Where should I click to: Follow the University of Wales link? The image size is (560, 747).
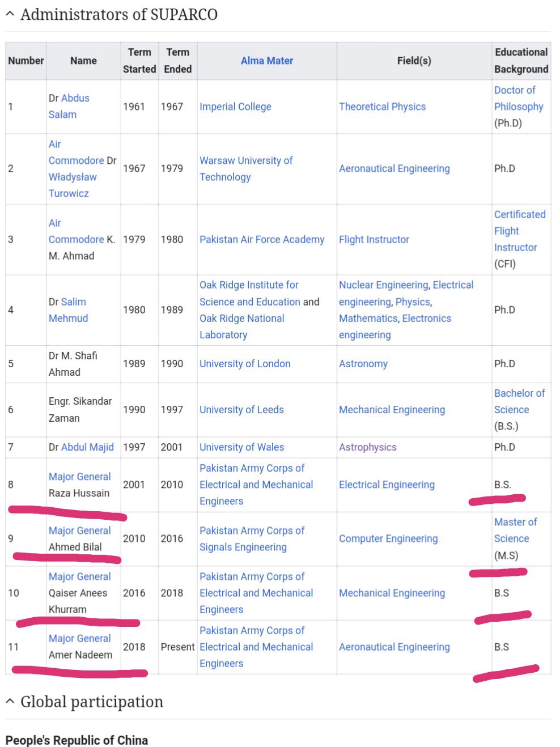coord(242,447)
